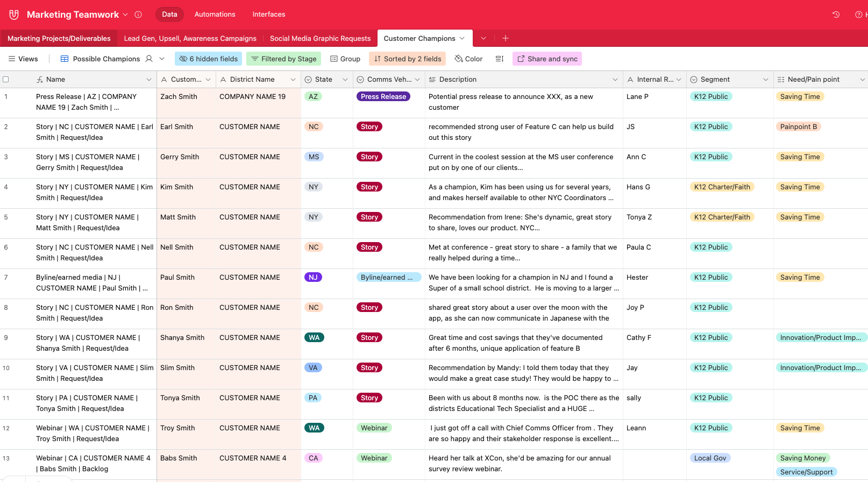
Task: Open State column menu arrow
Action: pyautogui.click(x=345, y=80)
